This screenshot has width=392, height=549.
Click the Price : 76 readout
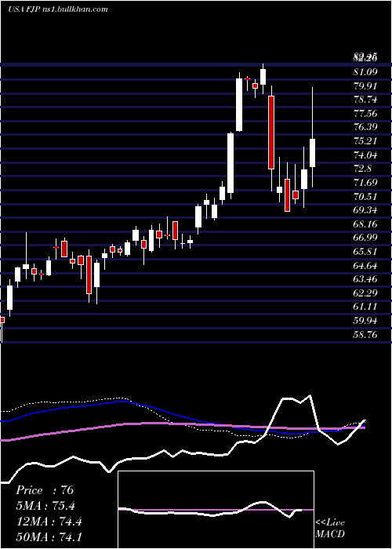pyautogui.click(x=45, y=490)
